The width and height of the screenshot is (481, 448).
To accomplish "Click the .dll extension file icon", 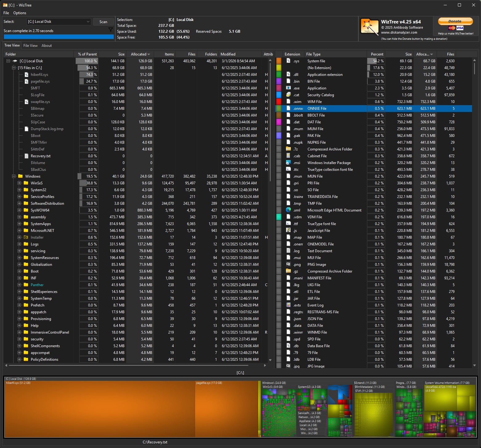I will [x=288, y=74].
